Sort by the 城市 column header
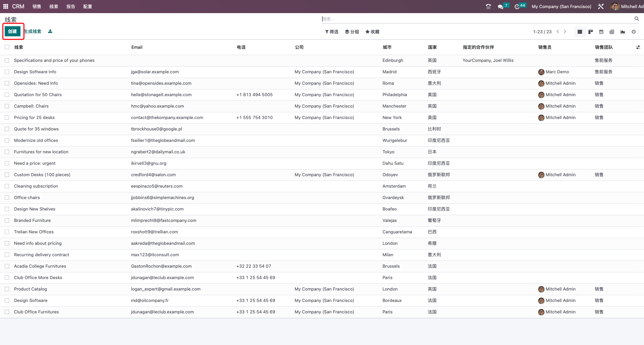The image size is (644, 345). 387,47
